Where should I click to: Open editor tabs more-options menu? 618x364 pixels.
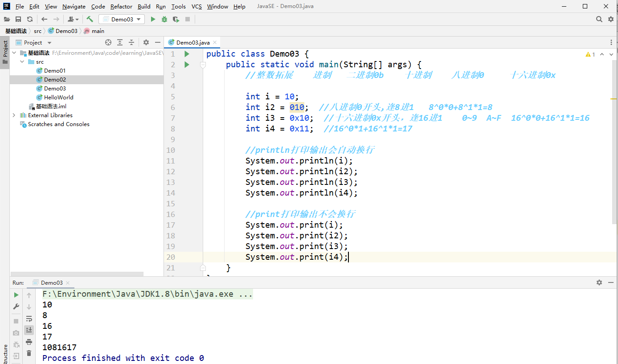point(612,42)
